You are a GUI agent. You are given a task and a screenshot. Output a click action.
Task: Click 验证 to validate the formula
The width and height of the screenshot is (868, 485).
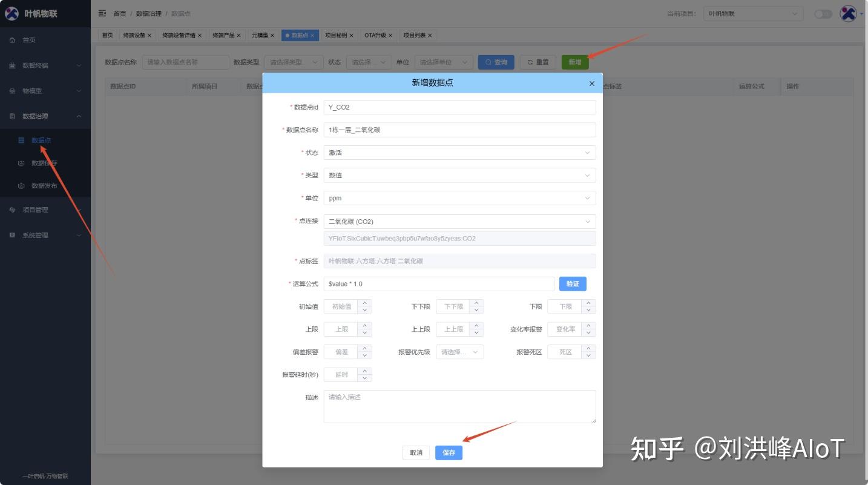click(573, 284)
